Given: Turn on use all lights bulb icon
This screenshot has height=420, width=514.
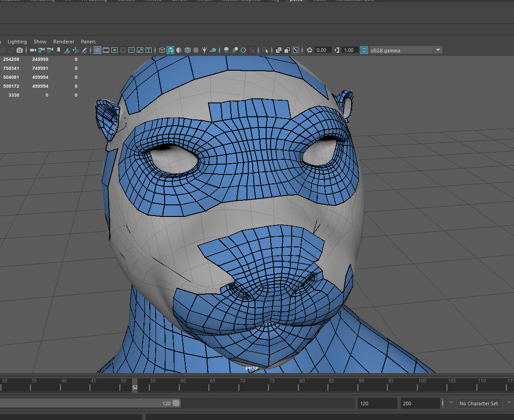Looking at the screenshot, I should (204, 50).
